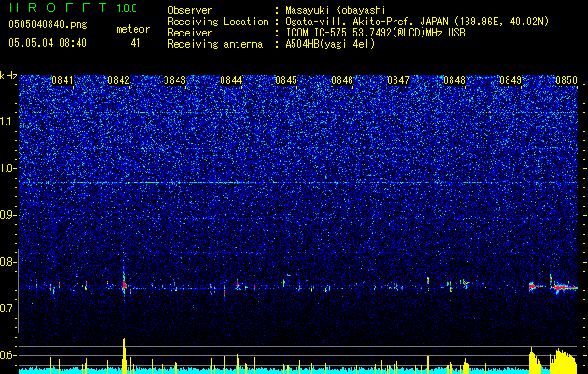Image resolution: width=588 pixels, height=374 pixels.
Task: Click the meteor count 41
Action: (x=136, y=43)
